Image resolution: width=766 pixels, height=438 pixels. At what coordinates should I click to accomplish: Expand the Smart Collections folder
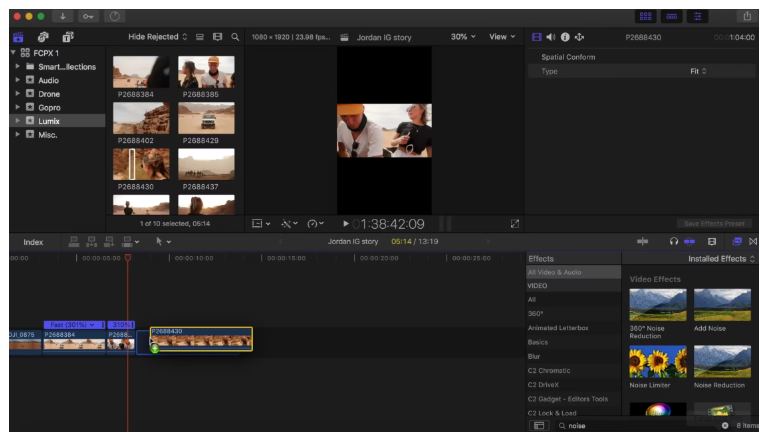pyautogui.click(x=18, y=66)
